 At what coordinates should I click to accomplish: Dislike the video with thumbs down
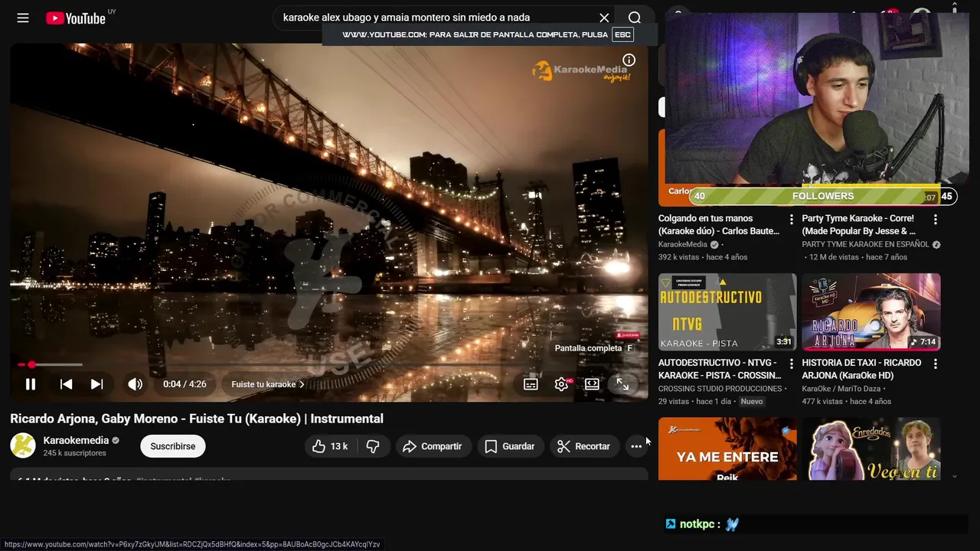coord(373,446)
